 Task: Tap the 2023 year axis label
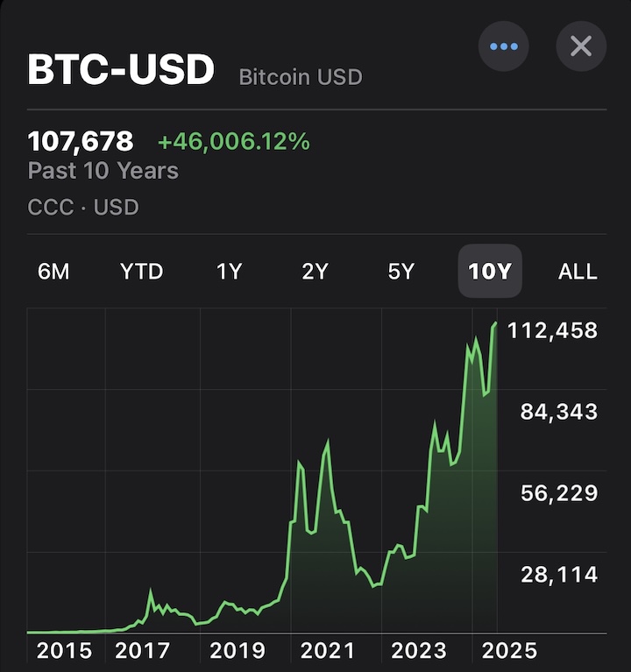click(x=418, y=651)
